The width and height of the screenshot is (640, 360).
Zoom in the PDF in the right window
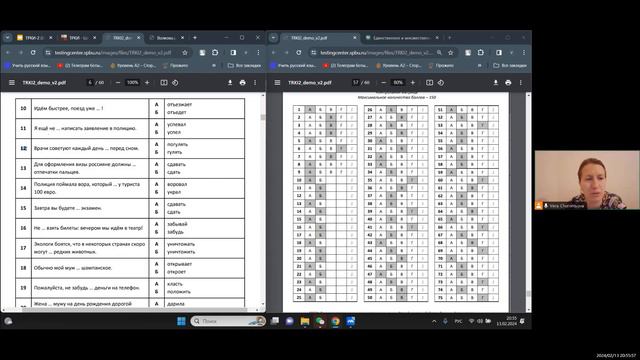(413, 82)
